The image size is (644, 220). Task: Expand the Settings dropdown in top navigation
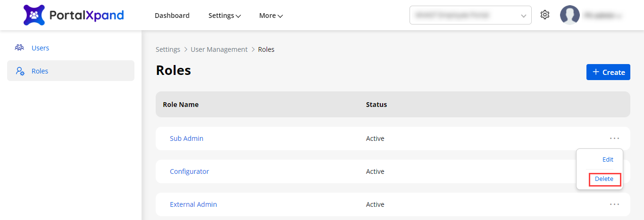point(225,16)
